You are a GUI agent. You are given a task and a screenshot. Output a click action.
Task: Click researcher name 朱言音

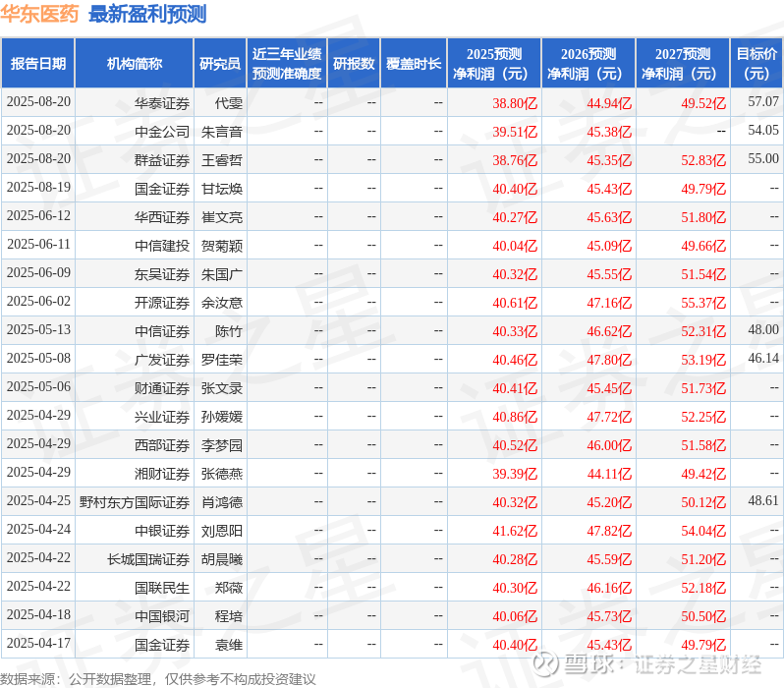pyautogui.click(x=222, y=132)
